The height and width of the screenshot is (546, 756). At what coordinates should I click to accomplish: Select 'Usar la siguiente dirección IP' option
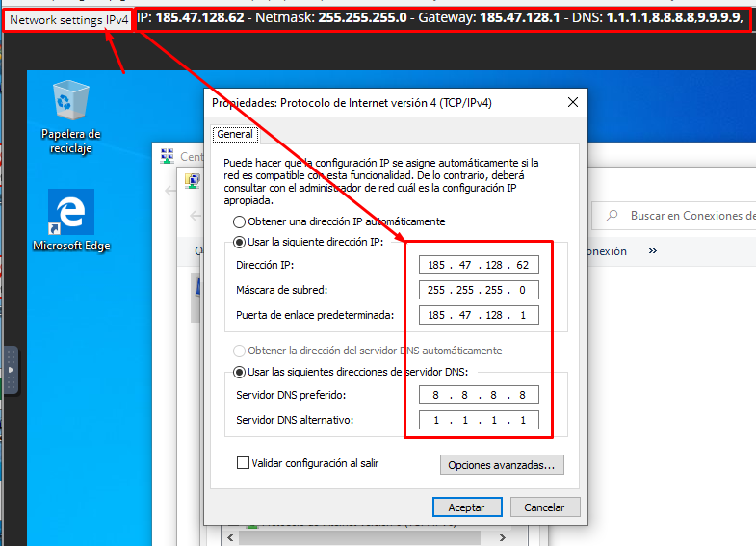[x=239, y=242]
